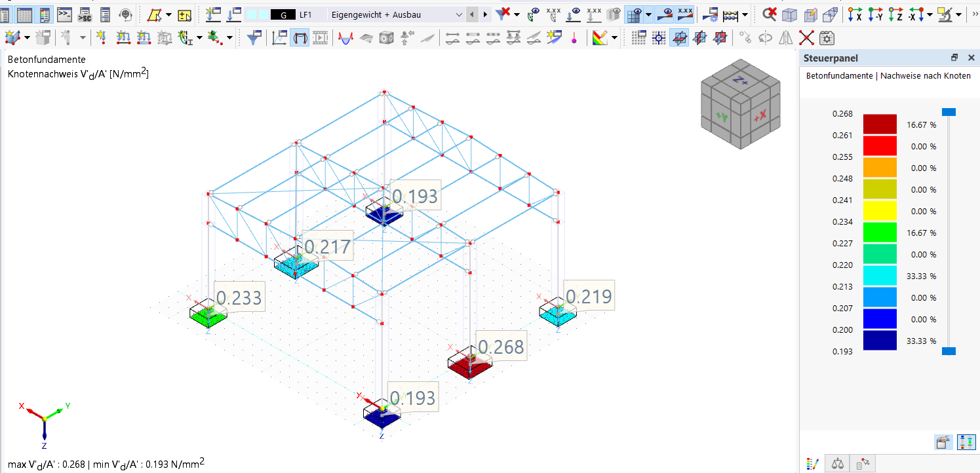
Task: Click the support headset icon
Action: [x=126, y=14]
